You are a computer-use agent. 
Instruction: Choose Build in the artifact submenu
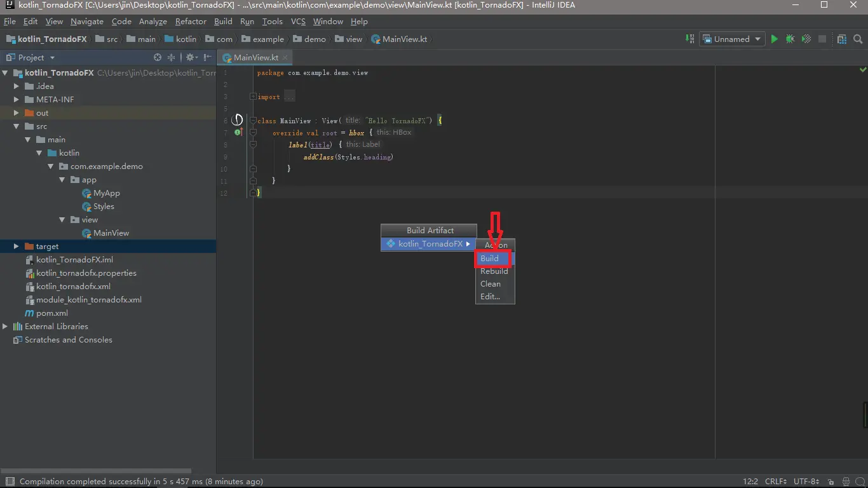pyautogui.click(x=495, y=259)
